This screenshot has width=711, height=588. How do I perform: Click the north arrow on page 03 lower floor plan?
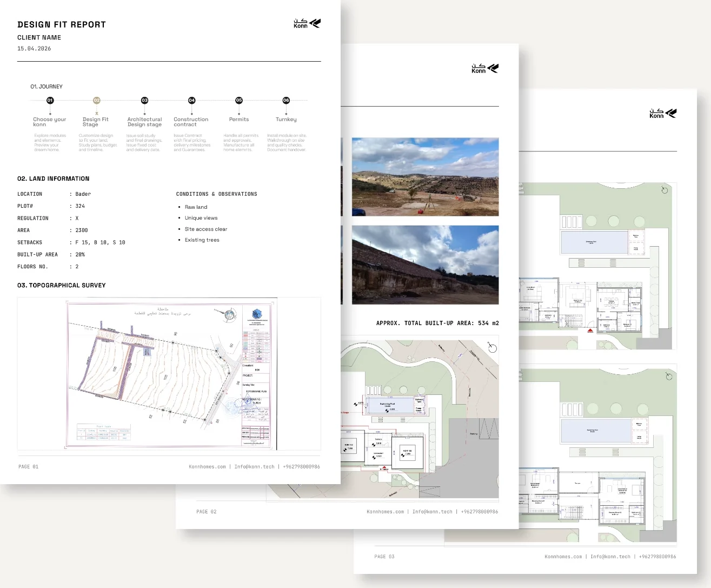pyautogui.click(x=669, y=375)
